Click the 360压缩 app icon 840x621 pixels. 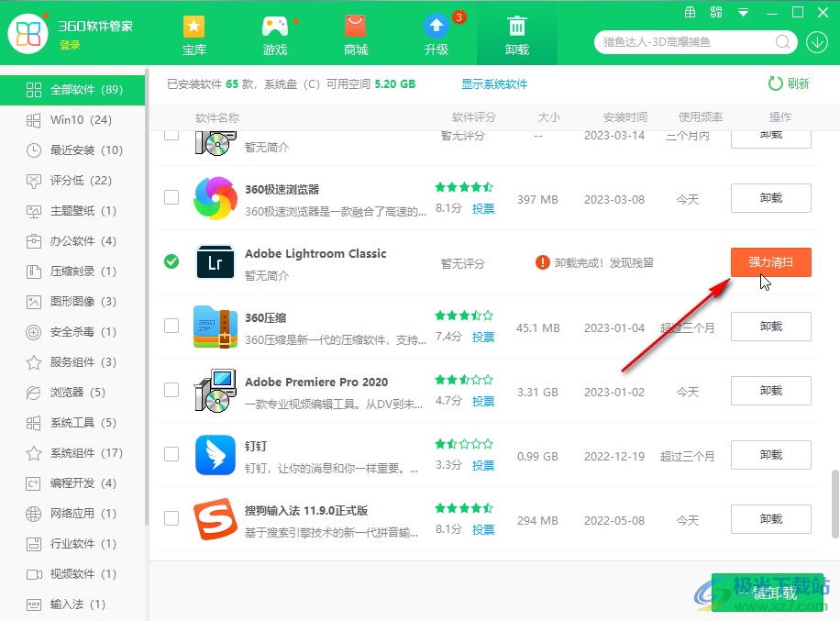coord(216,327)
